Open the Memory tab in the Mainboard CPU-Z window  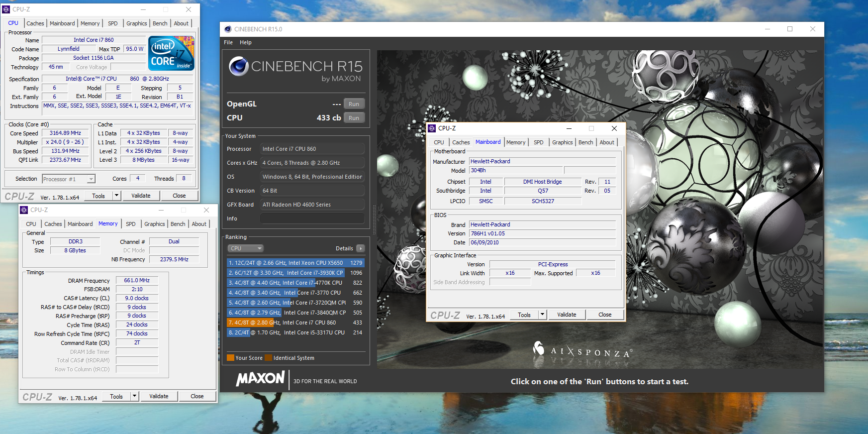516,142
